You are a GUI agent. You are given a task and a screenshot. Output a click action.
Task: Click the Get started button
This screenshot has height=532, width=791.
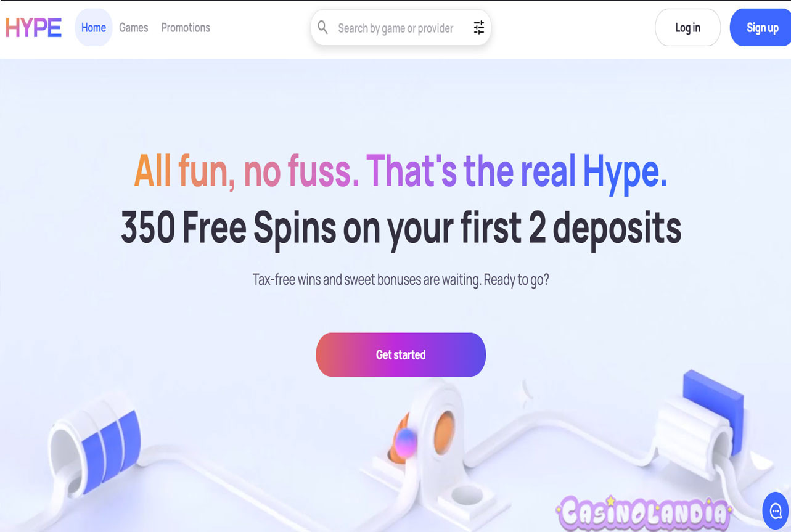(401, 354)
